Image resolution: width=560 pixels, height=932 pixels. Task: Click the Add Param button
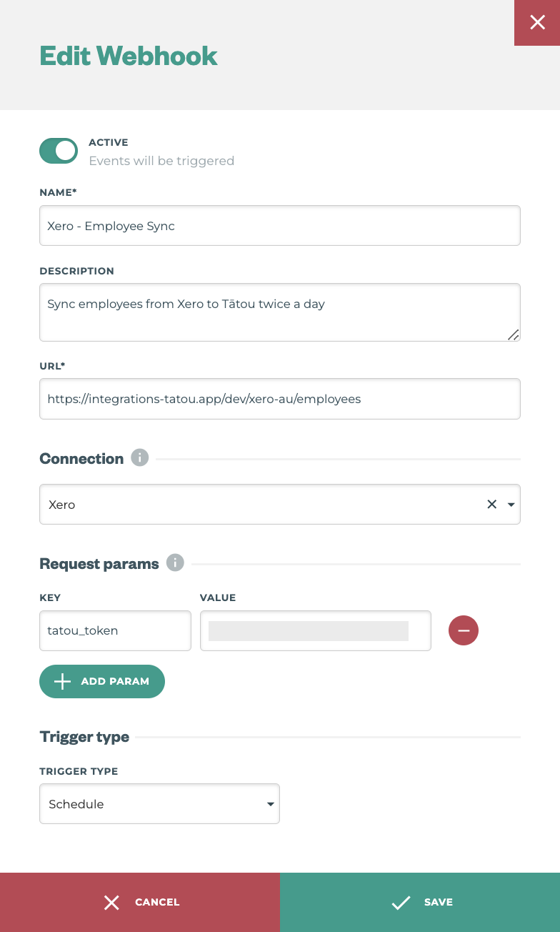point(101,681)
